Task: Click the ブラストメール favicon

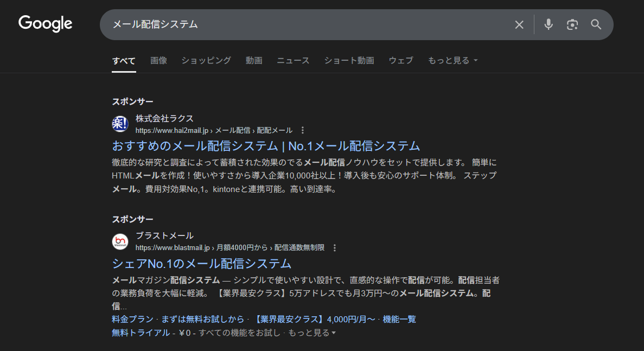Action: coord(120,241)
